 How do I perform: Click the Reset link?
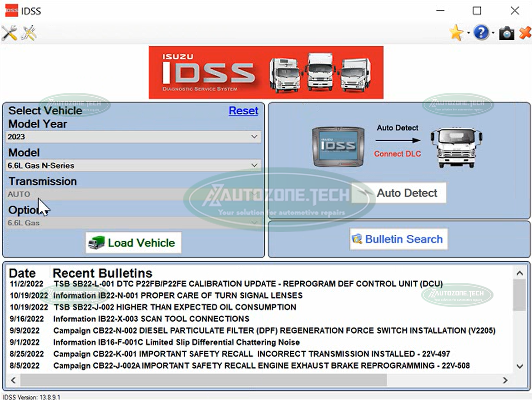[243, 111]
